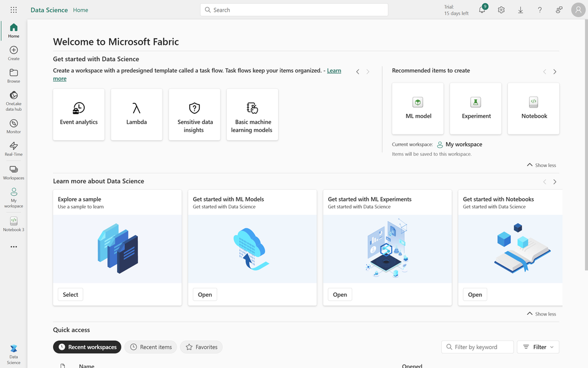
Task: Open Create in the left navigation
Action: pos(14,53)
